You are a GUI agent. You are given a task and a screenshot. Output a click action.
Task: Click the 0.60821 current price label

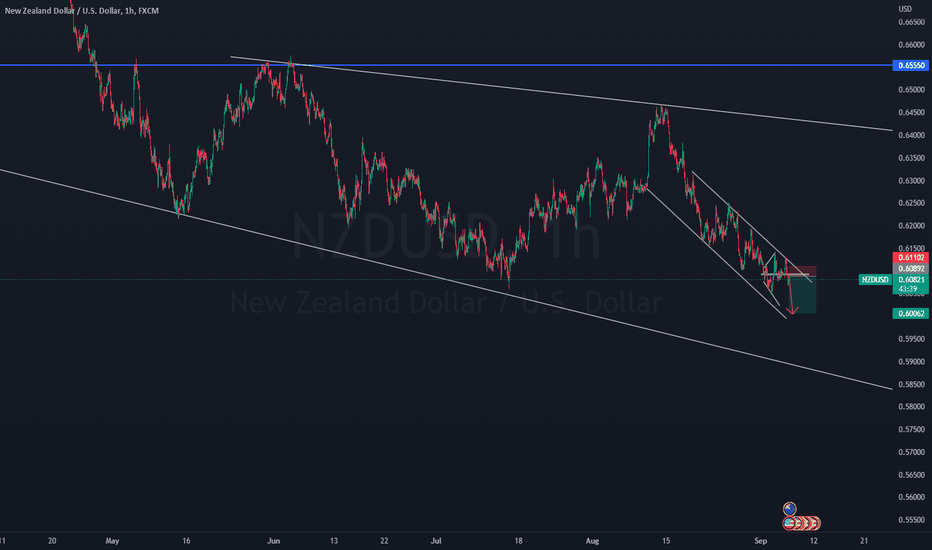coord(911,279)
